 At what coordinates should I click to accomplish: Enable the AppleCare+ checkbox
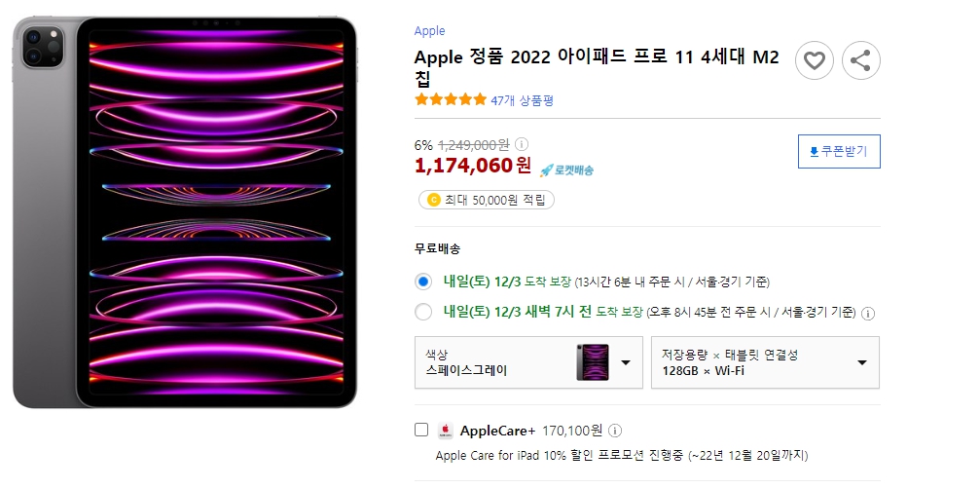[x=421, y=430]
